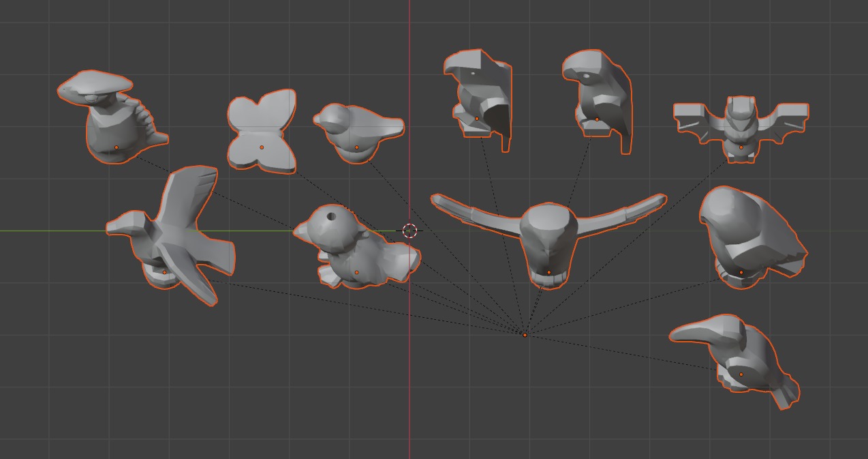Select the parent origin point where dashed lines meet
This screenshot has height=459, width=868.
[525, 335]
